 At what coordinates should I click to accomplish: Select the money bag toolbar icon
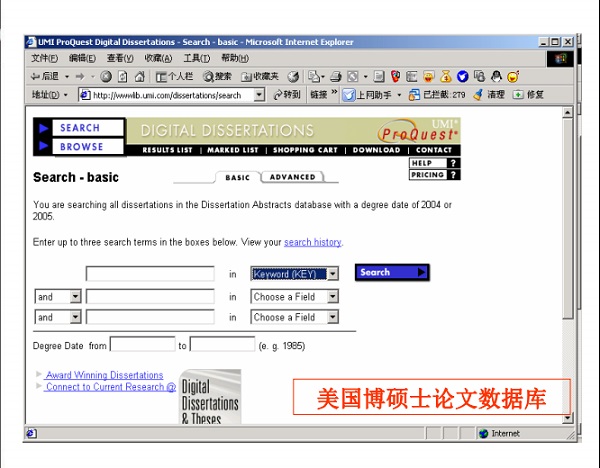pyautogui.click(x=445, y=77)
